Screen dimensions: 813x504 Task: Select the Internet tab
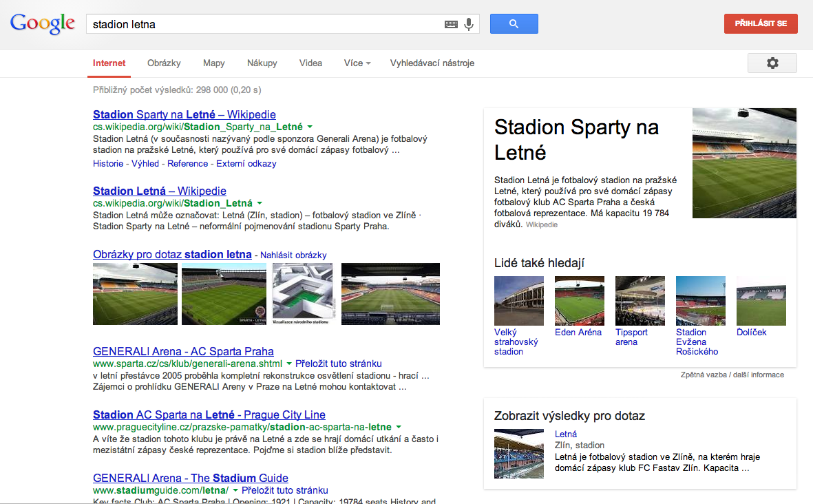point(109,63)
